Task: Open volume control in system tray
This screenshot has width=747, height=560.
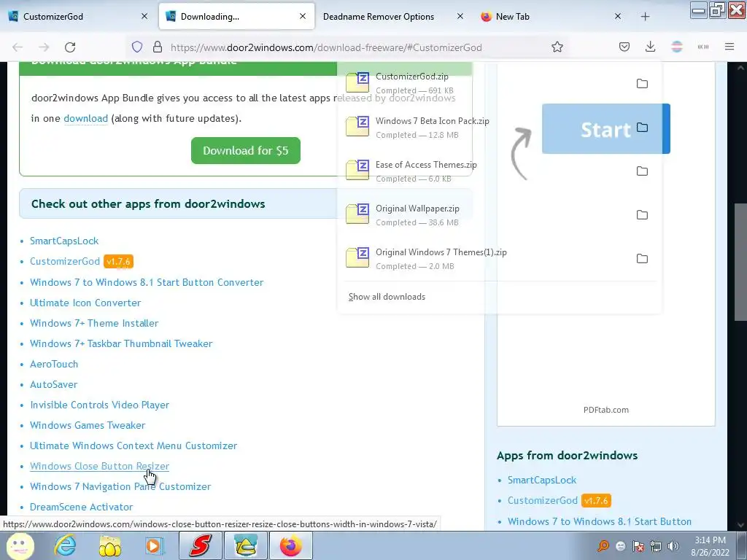Action: tap(673, 546)
